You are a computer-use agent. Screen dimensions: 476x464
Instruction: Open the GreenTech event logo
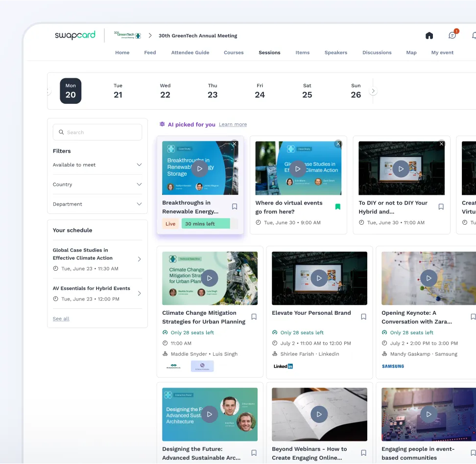click(x=127, y=35)
